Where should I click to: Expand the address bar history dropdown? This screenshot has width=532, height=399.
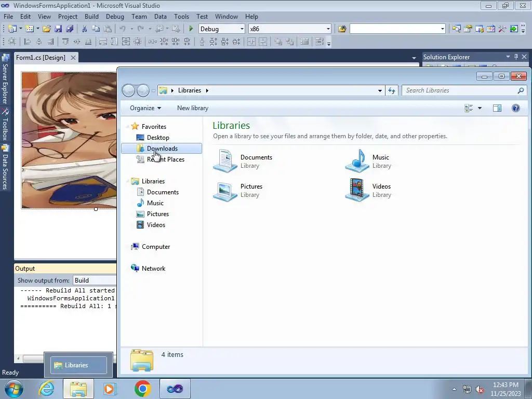coord(380,90)
